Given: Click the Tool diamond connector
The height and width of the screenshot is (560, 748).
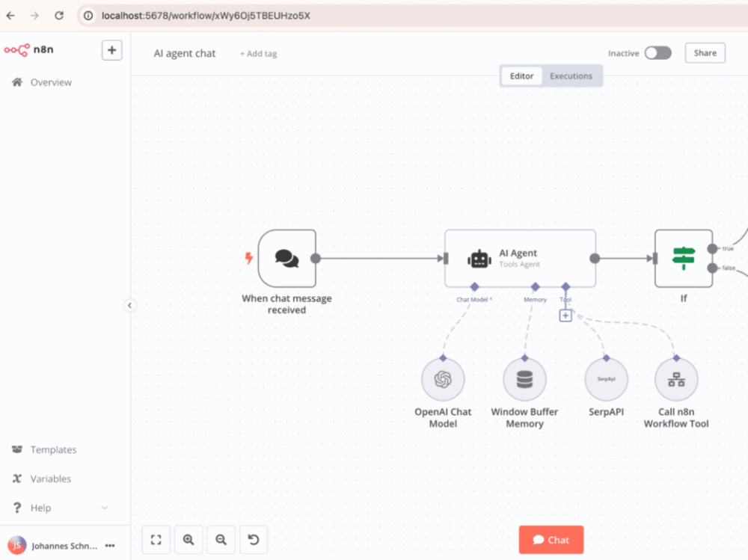Looking at the screenshot, I should pos(565,286).
